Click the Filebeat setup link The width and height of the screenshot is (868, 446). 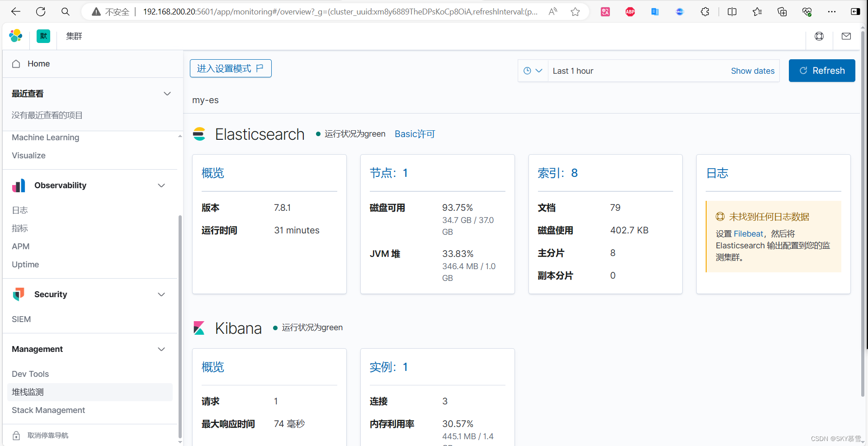(748, 234)
